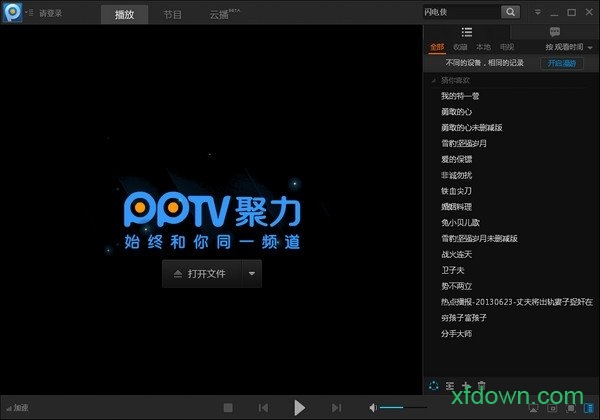
Task: Open the chat bubble panel tab
Action: click(554, 32)
